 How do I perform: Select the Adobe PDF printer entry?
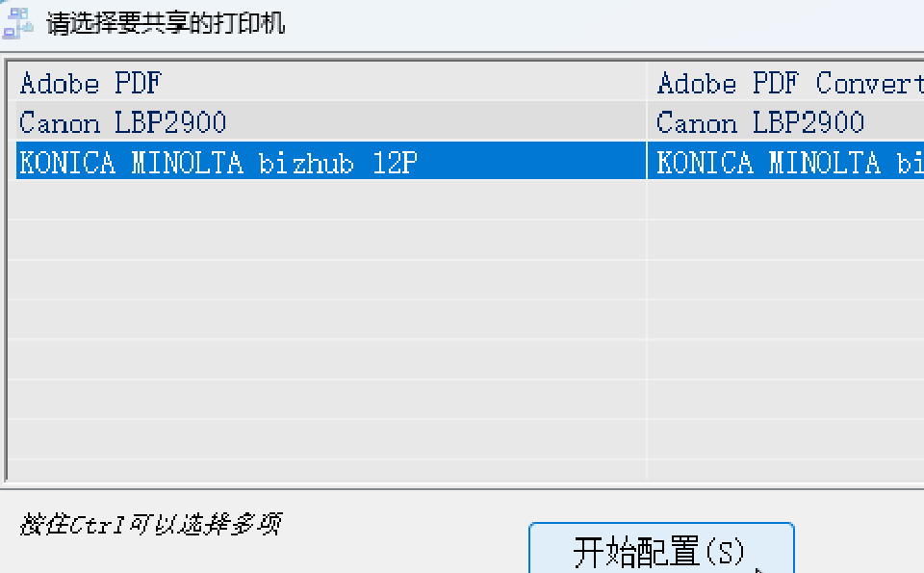[90, 83]
